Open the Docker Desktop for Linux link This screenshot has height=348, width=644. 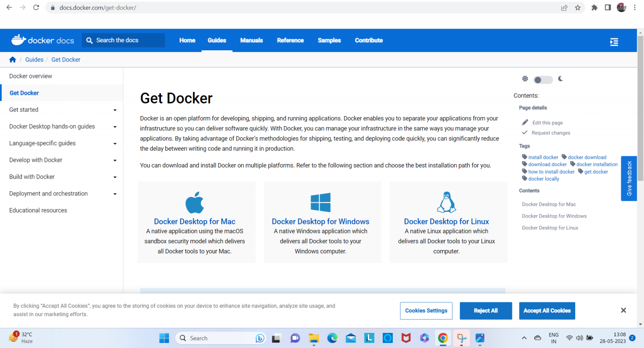446,221
